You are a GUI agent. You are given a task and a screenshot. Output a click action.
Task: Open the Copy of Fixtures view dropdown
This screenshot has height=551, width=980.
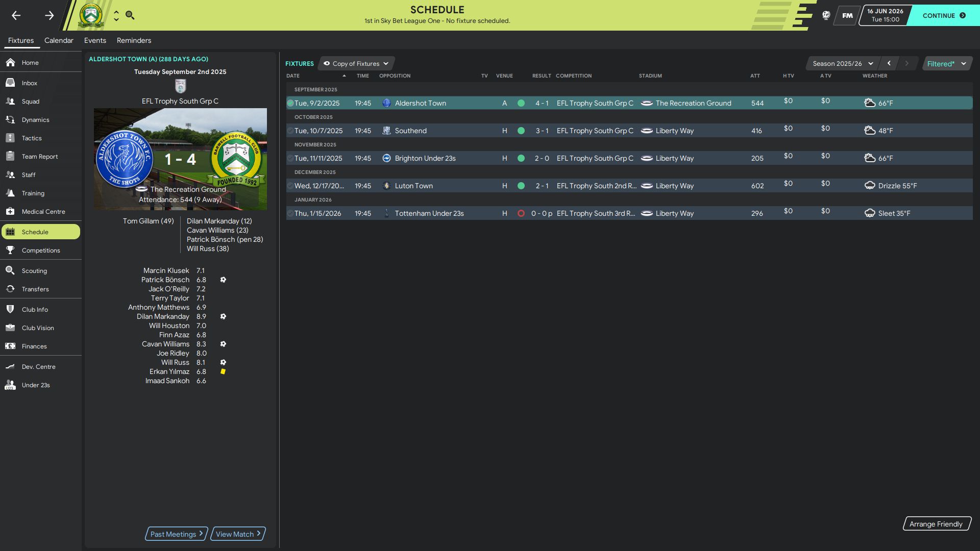[x=356, y=64]
